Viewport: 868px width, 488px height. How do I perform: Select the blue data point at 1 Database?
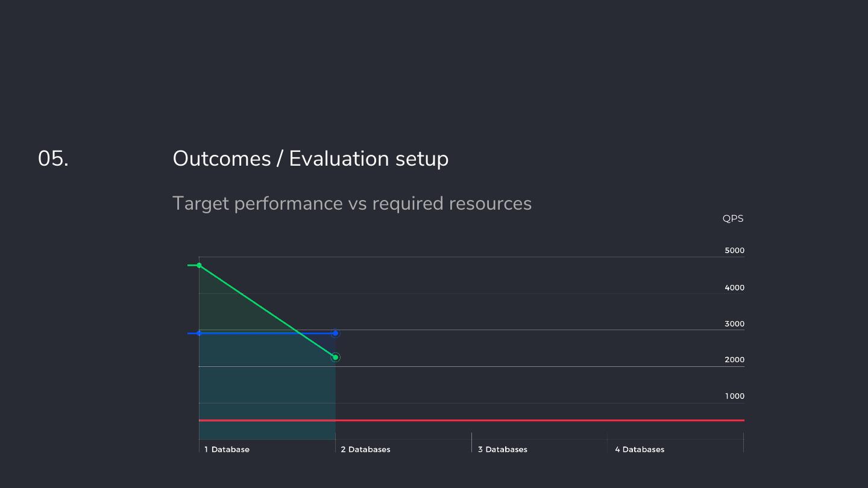pos(199,333)
